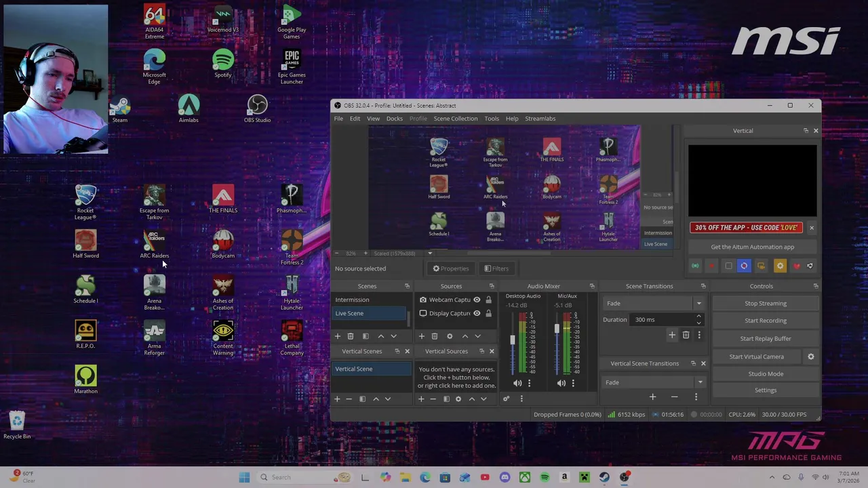Select ARC Raiders desktop shortcut
This screenshot has width=868, height=488.
[155, 245]
